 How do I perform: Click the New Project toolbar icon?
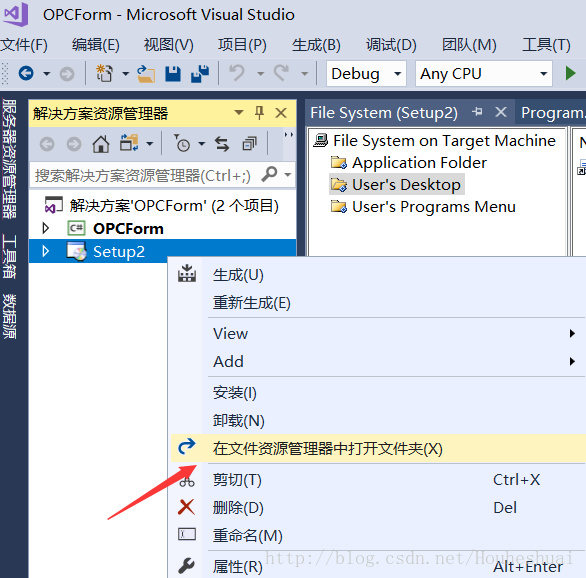point(104,73)
